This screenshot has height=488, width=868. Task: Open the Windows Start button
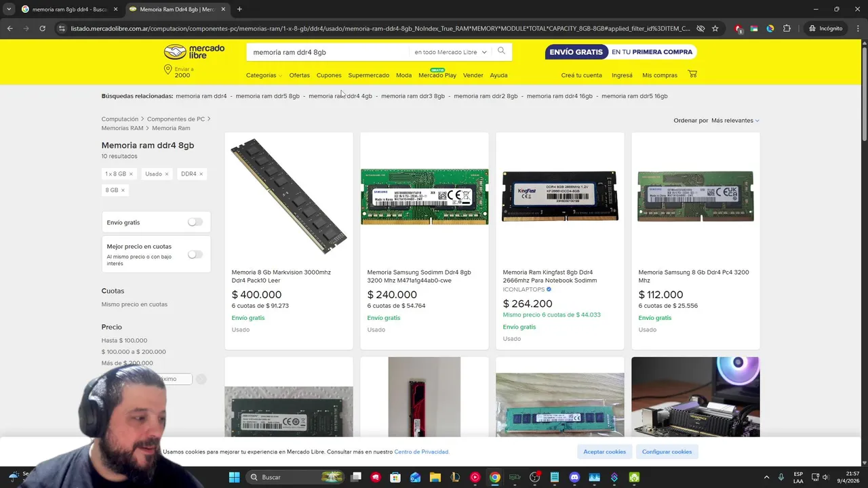coord(234,477)
